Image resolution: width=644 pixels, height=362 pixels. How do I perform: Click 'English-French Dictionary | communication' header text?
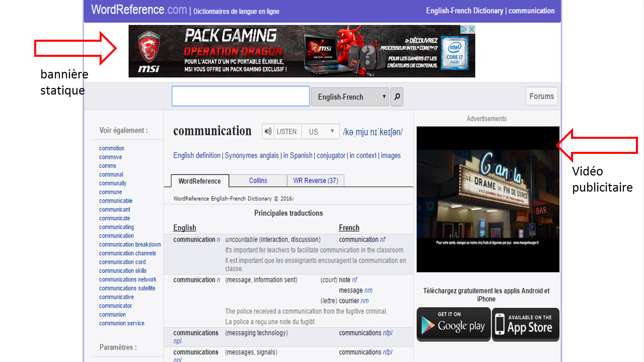point(490,11)
